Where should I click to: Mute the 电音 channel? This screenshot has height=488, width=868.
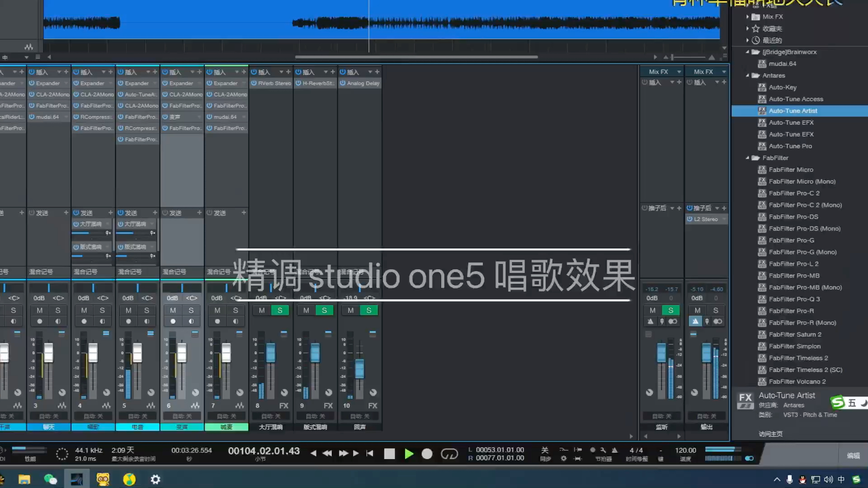tap(128, 310)
